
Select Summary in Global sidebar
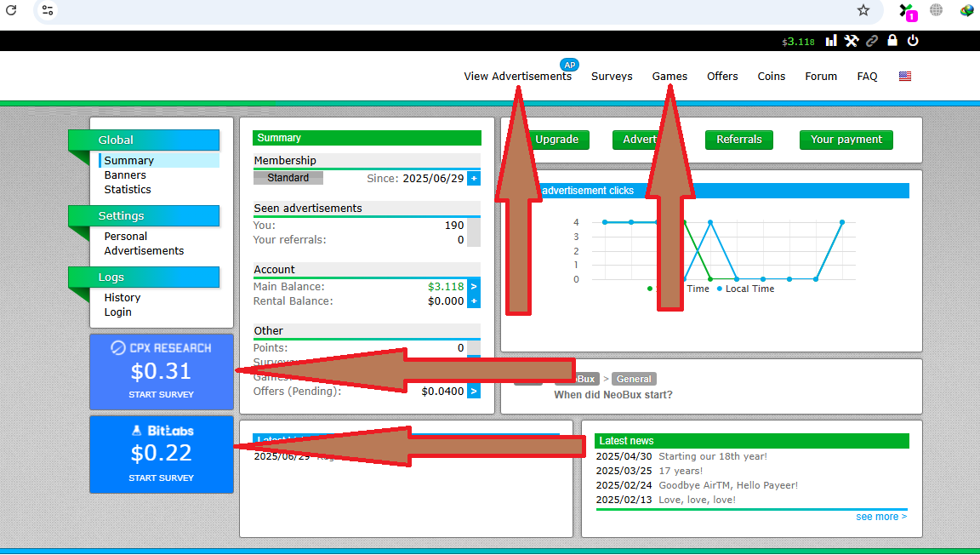coord(128,160)
